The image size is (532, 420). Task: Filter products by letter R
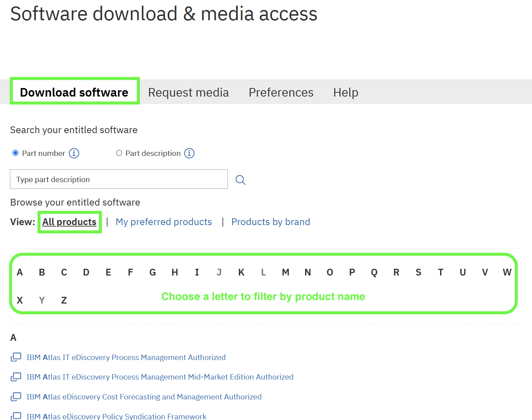coord(396,272)
